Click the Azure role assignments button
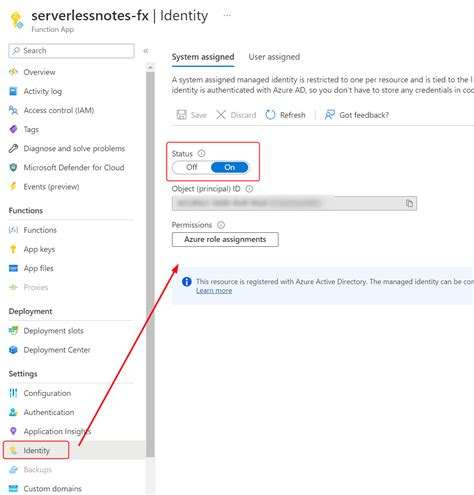This screenshot has width=474, height=495. (225, 239)
